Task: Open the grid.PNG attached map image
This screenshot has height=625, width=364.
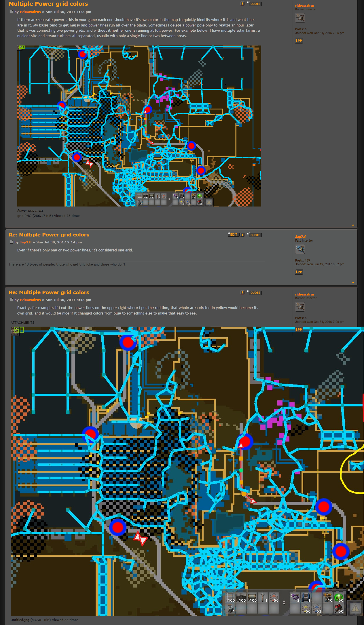Action: [139, 126]
